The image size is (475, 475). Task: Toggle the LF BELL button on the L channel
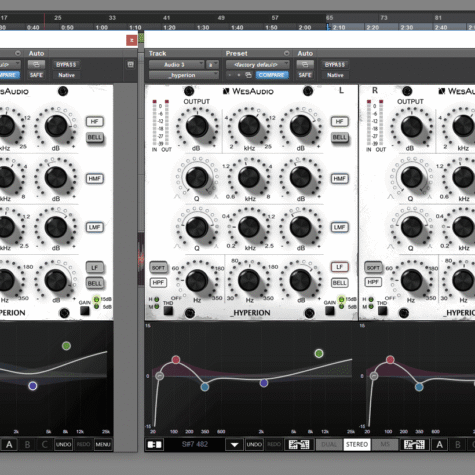(x=339, y=283)
